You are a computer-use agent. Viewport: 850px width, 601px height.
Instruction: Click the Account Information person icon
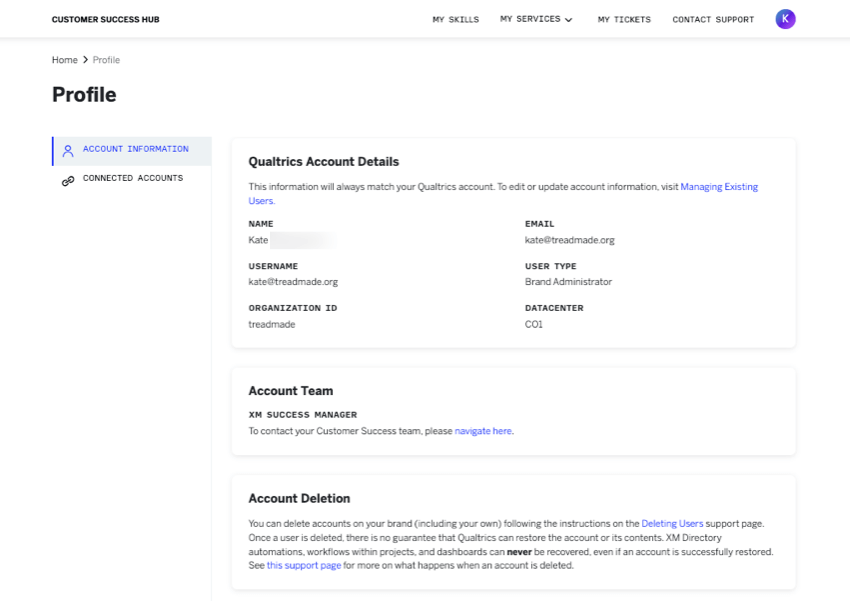[68, 151]
